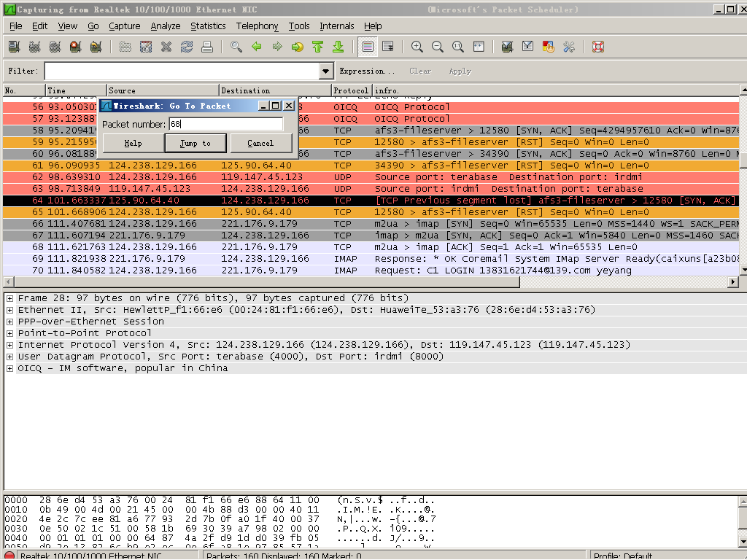Open the File menu
This screenshot has width=747, height=560.
[16, 26]
